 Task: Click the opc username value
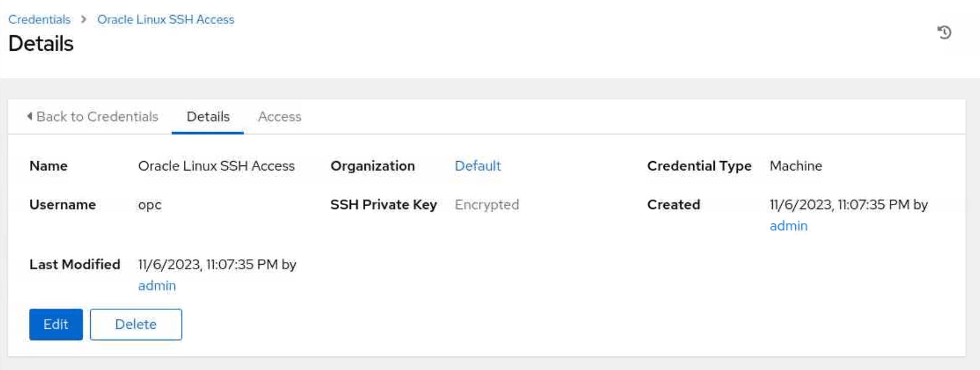[x=150, y=205]
